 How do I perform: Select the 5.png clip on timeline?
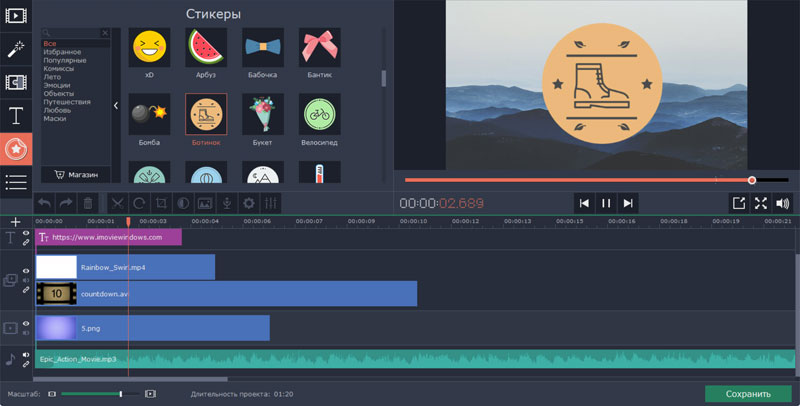(x=153, y=328)
